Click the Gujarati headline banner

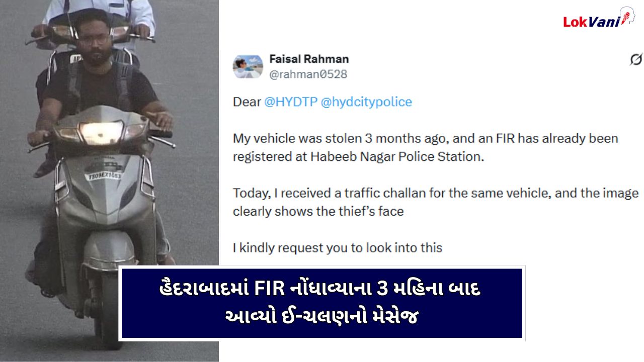tap(322, 303)
